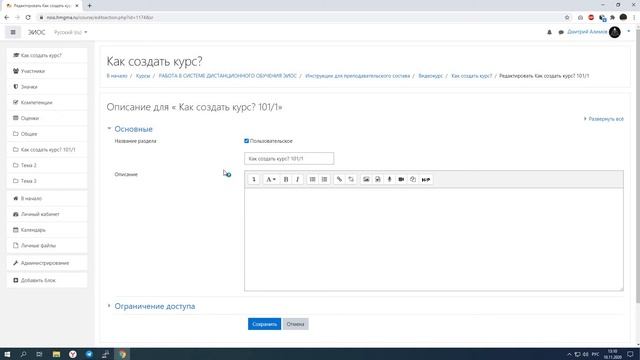640x360 pixels.
Task: Open the messages chat bubble icon
Action: 561,32
